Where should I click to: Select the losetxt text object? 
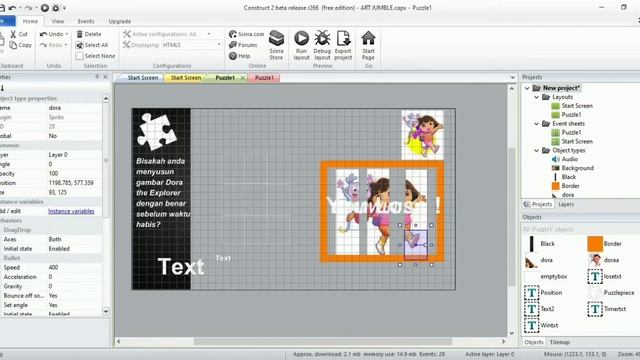pos(604,276)
